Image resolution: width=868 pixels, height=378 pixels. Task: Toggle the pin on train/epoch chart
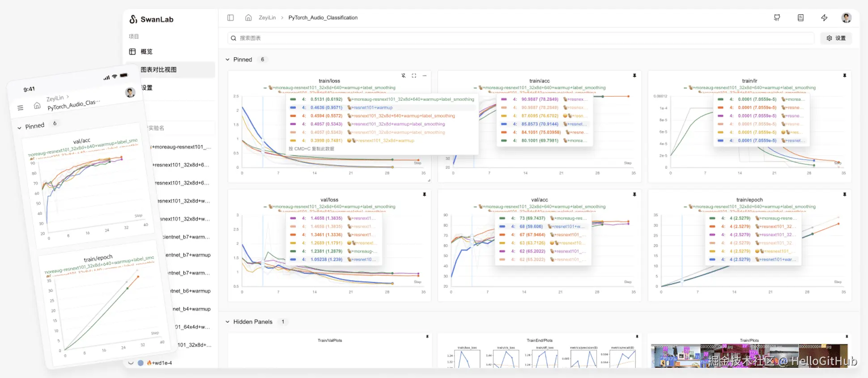[844, 194]
